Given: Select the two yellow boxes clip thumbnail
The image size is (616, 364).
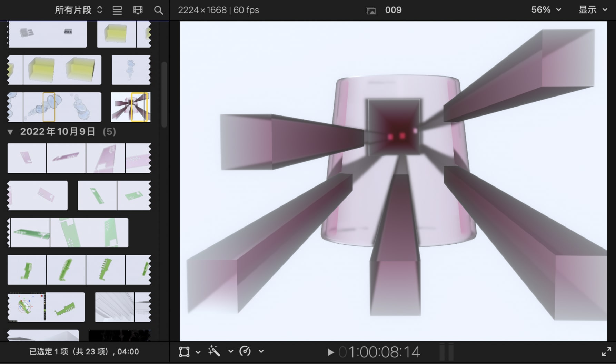Looking at the screenshot, I should click(54, 70).
